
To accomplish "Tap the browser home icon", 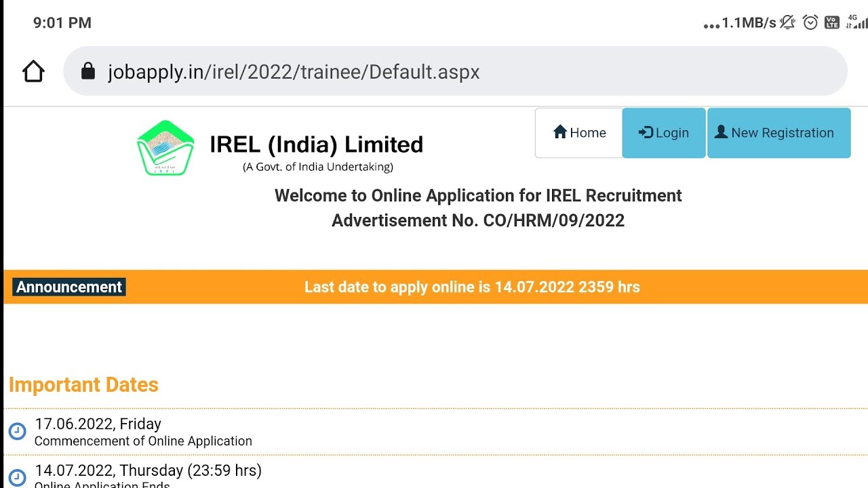I will point(33,71).
